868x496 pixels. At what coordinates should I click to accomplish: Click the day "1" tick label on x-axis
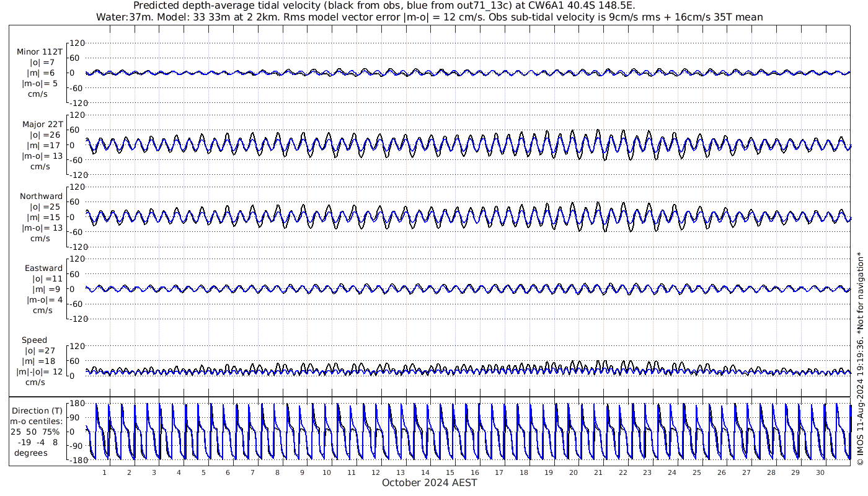click(104, 472)
